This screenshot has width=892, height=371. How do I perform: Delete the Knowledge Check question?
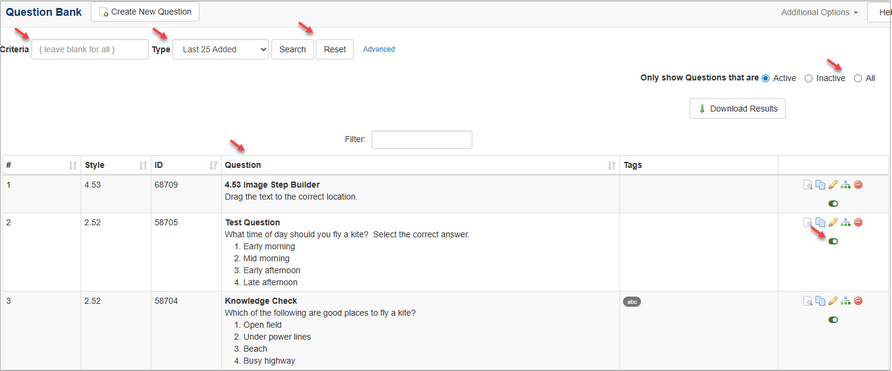point(858,301)
